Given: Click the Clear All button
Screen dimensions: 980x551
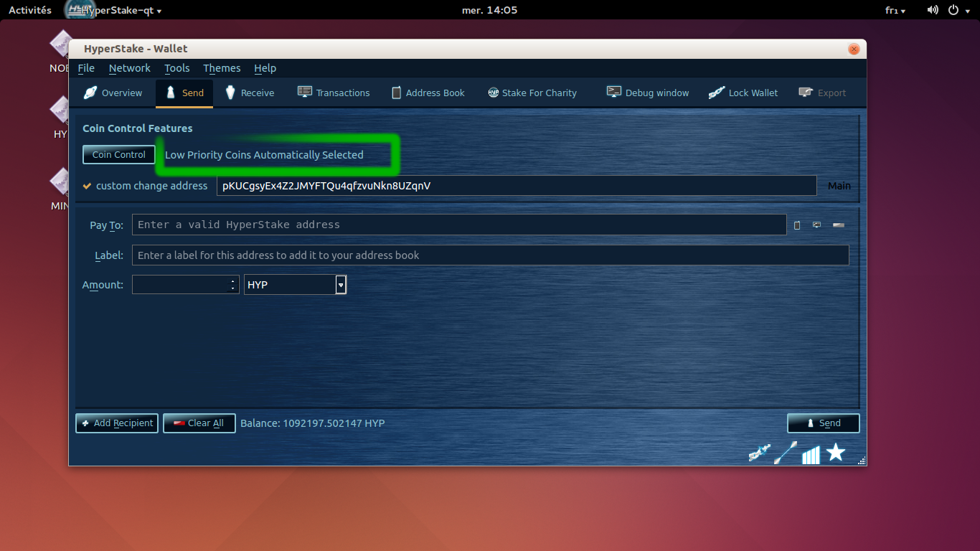Looking at the screenshot, I should click(x=199, y=423).
